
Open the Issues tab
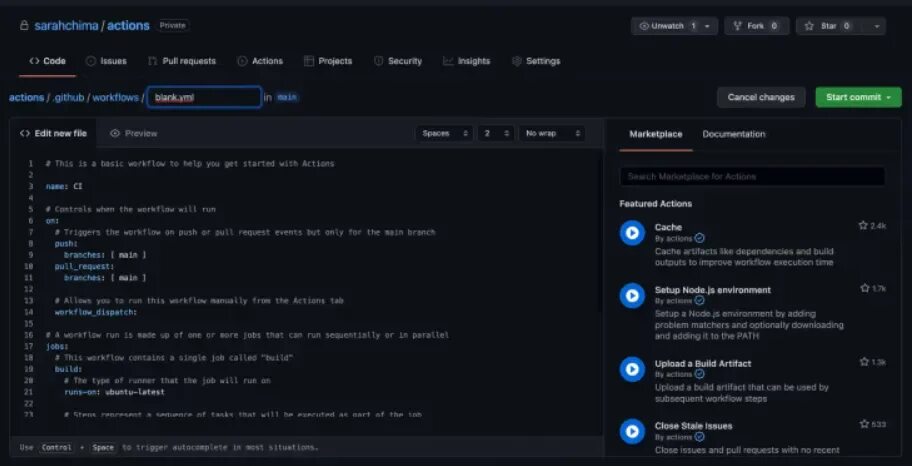coord(106,61)
